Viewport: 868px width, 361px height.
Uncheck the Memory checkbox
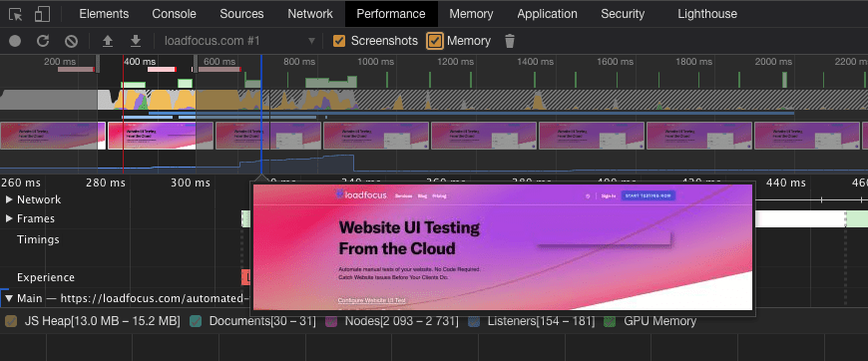[435, 41]
